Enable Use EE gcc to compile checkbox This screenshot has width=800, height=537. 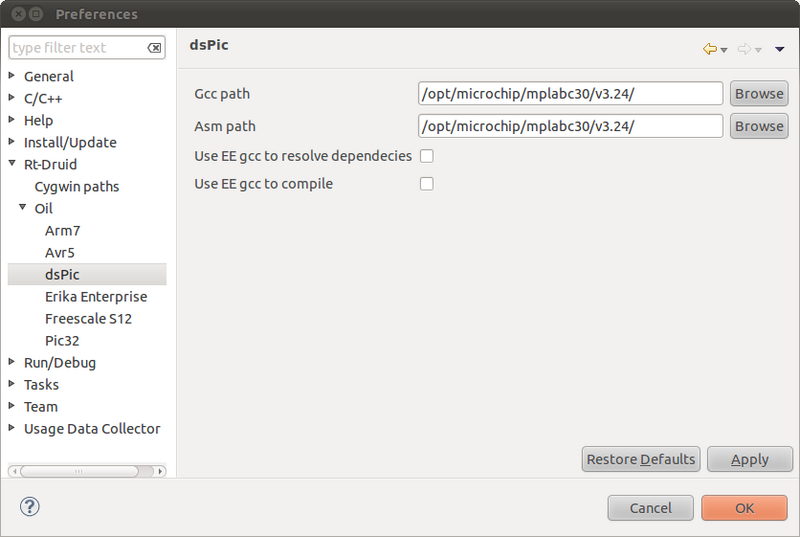[427, 184]
